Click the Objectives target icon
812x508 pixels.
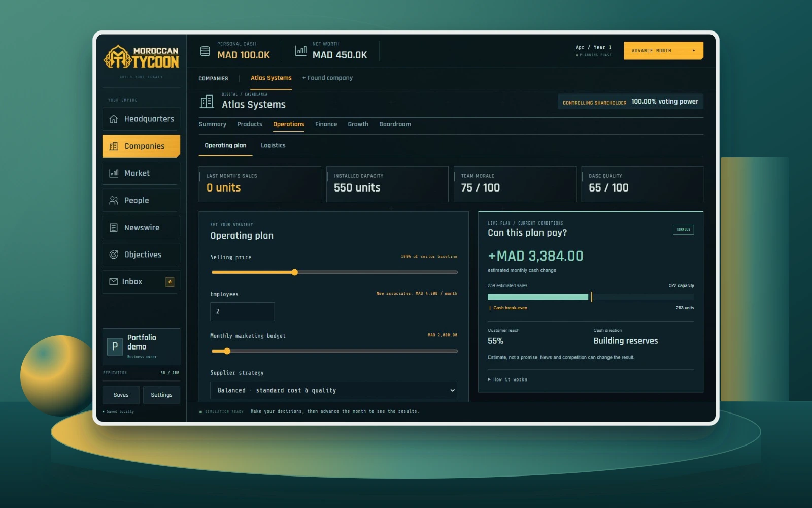click(114, 255)
